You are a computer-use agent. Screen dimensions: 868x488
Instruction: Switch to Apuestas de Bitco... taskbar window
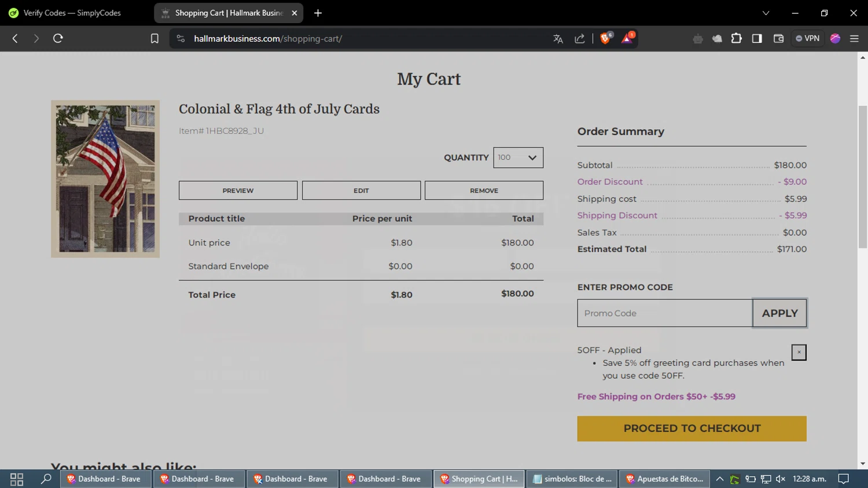tap(664, 479)
